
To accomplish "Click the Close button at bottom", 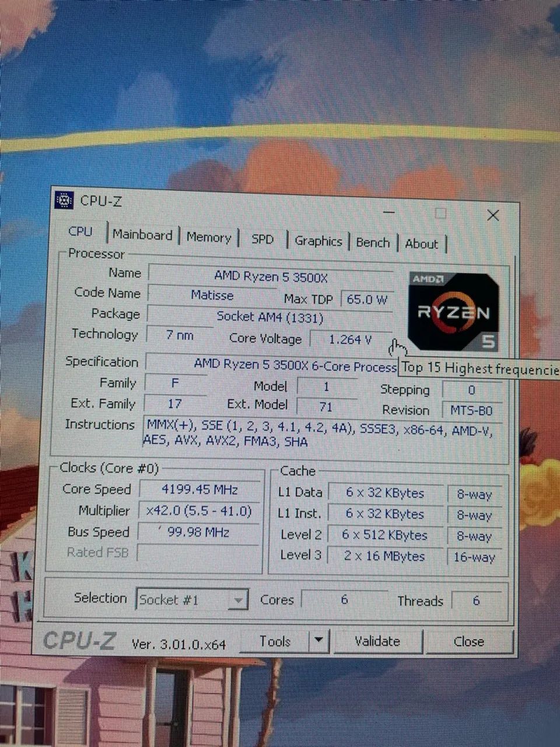I will tap(469, 642).
